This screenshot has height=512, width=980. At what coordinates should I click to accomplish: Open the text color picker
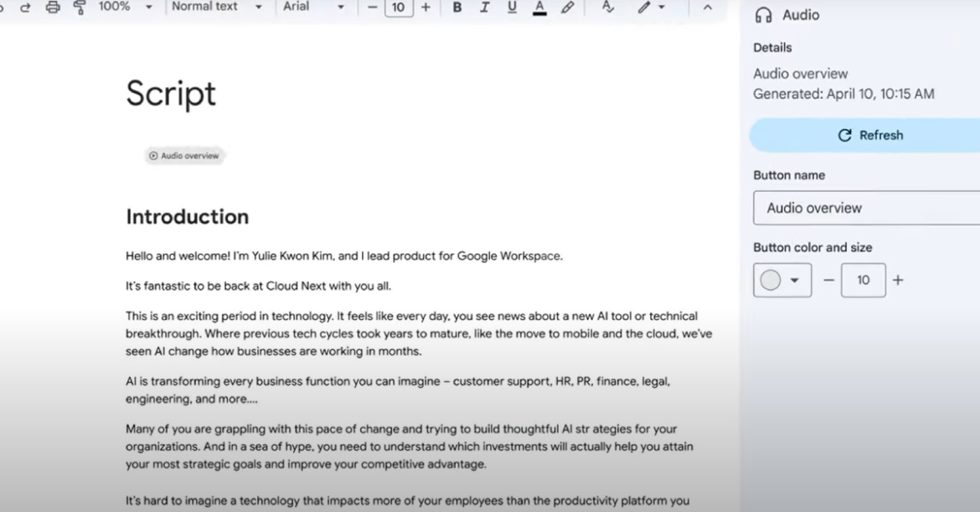(x=539, y=8)
